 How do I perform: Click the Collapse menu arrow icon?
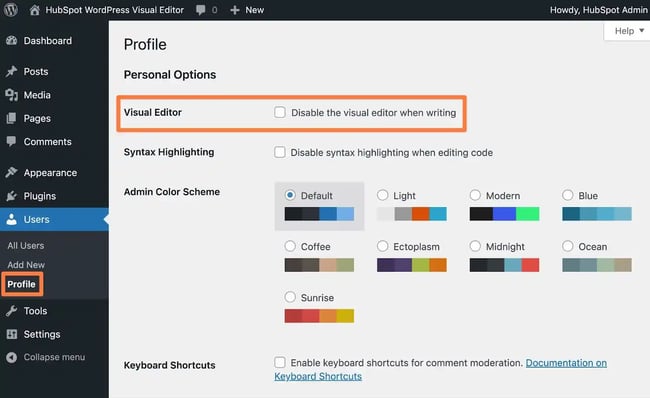point(12,357)
